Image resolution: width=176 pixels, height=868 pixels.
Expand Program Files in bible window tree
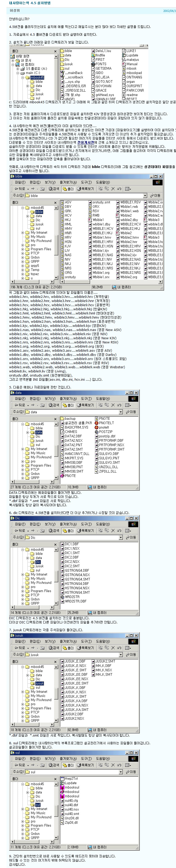click(23, 249)
